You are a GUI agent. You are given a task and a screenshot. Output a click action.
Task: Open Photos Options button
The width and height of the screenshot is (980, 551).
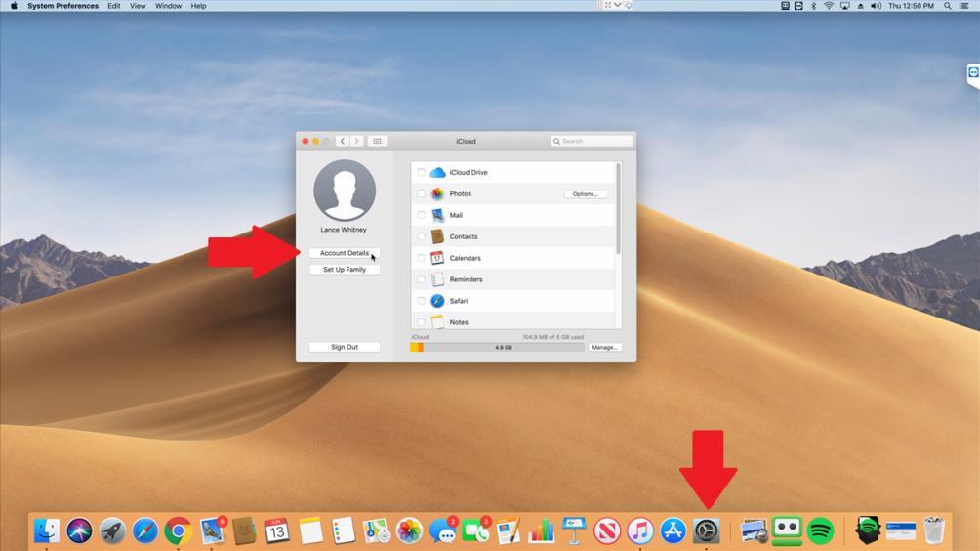tap(585, 194)
